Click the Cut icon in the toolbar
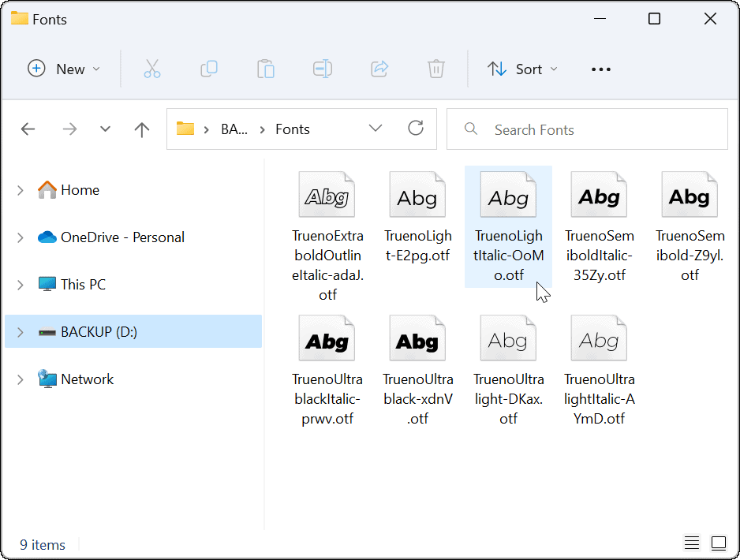This screenshot has height=560, width=740. tap(151, 69)
